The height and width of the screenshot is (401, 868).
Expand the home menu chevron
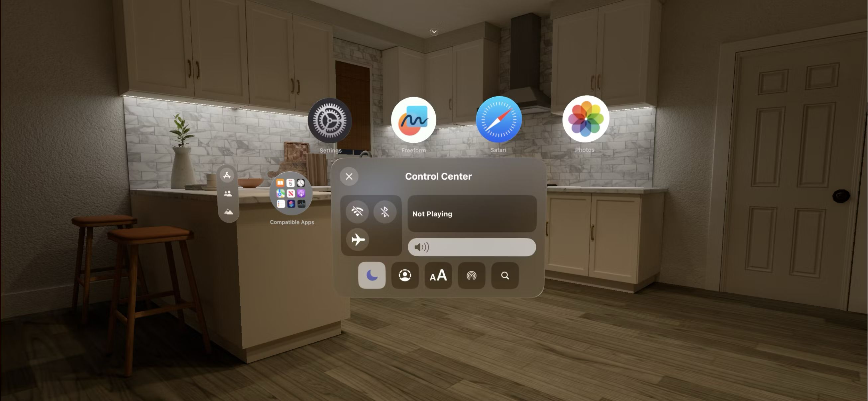pyautogui.click(x=435, y=32)
